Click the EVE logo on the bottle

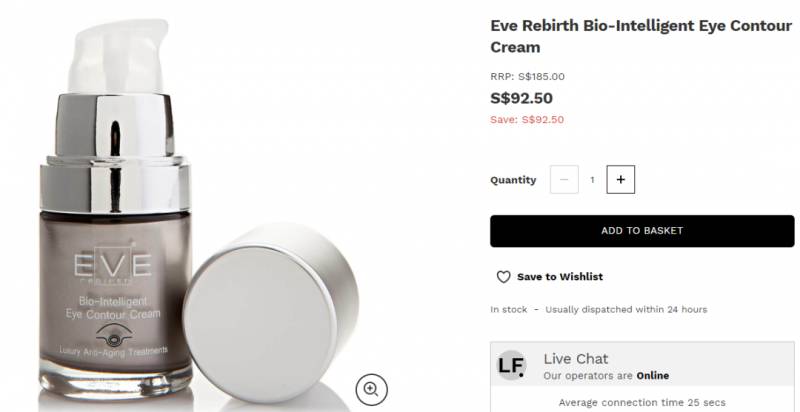click(113, 265)
